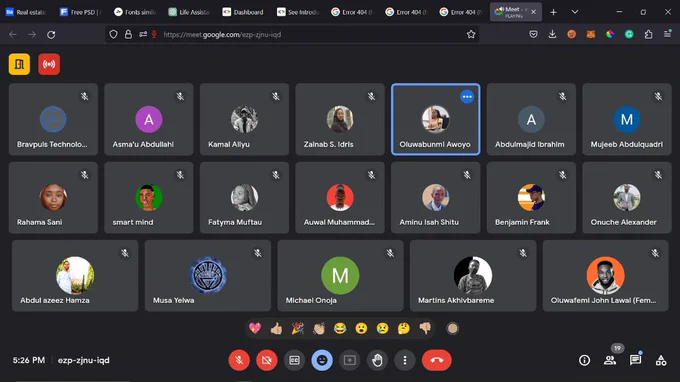Click Kamal Aliyu's muted mic icon

point(276,96)
